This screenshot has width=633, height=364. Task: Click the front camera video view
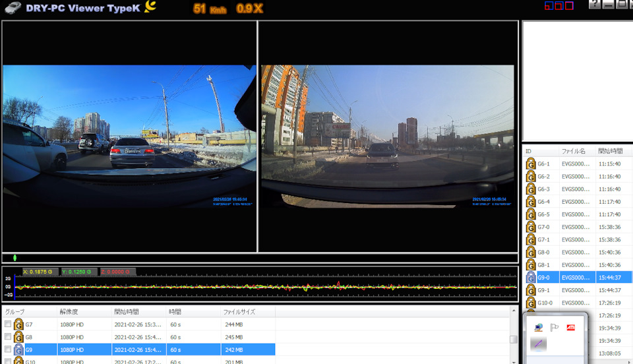coord(129,136)
